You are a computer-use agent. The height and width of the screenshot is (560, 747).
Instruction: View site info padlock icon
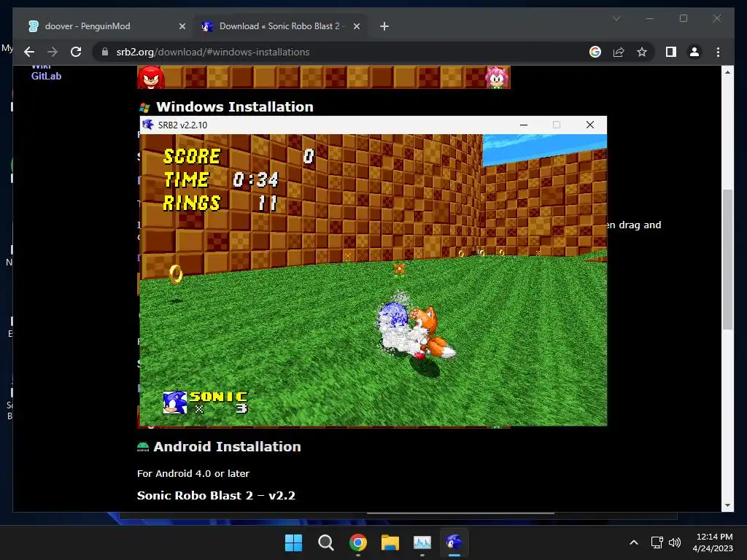(x=105, y=52)
